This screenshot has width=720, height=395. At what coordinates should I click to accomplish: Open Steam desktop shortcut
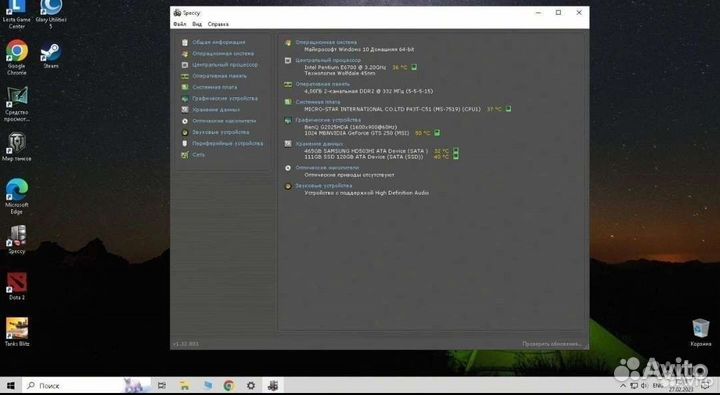[x=51, y=55]
